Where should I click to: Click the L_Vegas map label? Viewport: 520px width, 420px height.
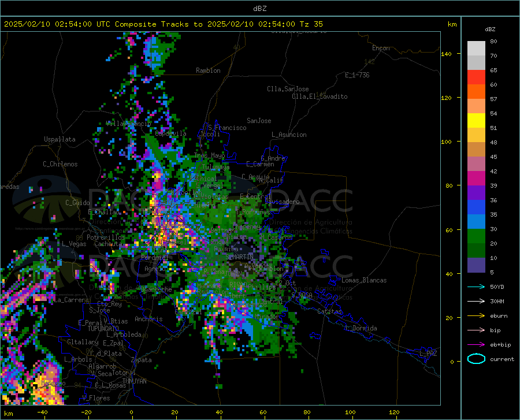click(74, 244)
